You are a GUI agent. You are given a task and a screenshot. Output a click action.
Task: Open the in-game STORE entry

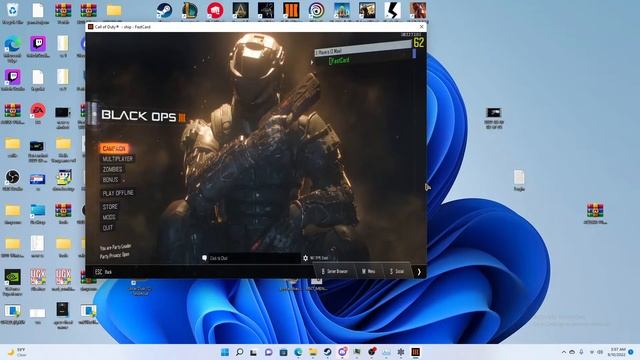tap(110, 207)
